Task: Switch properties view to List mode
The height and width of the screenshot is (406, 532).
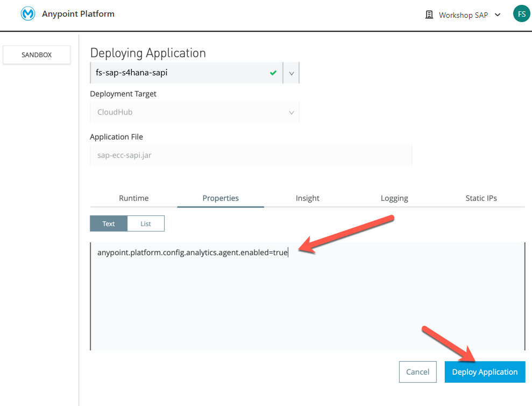Action: pyautogui.click(x=146, y=223)
